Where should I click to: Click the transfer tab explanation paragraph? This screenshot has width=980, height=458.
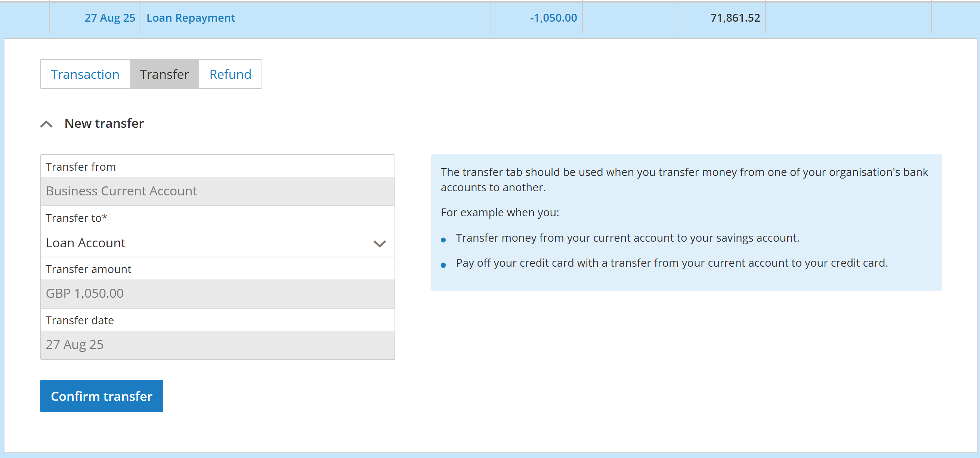684,180
